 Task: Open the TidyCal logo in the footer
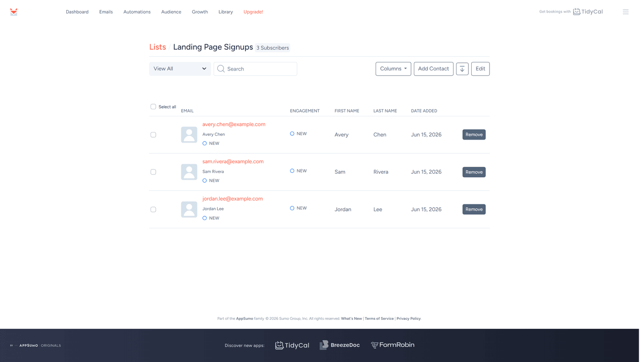[292, 345]
